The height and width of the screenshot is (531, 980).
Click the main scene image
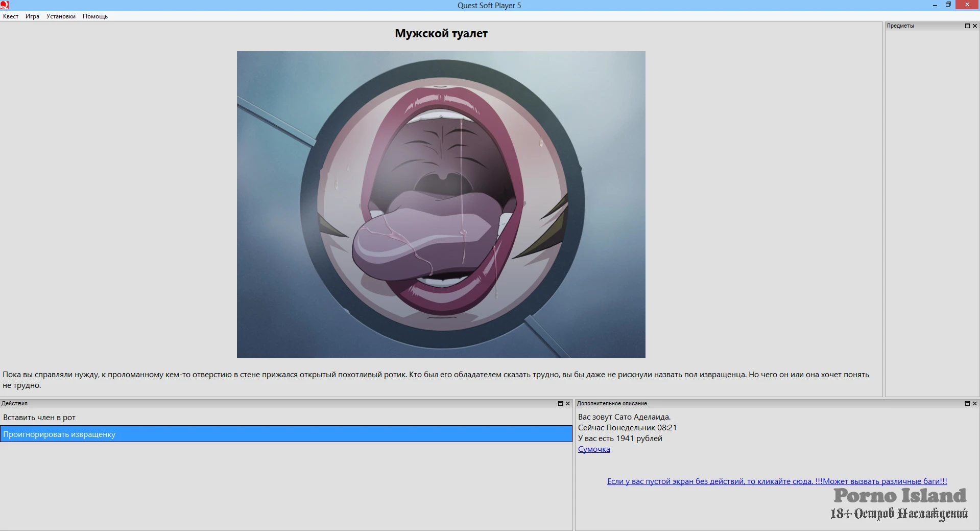[441, 204]
